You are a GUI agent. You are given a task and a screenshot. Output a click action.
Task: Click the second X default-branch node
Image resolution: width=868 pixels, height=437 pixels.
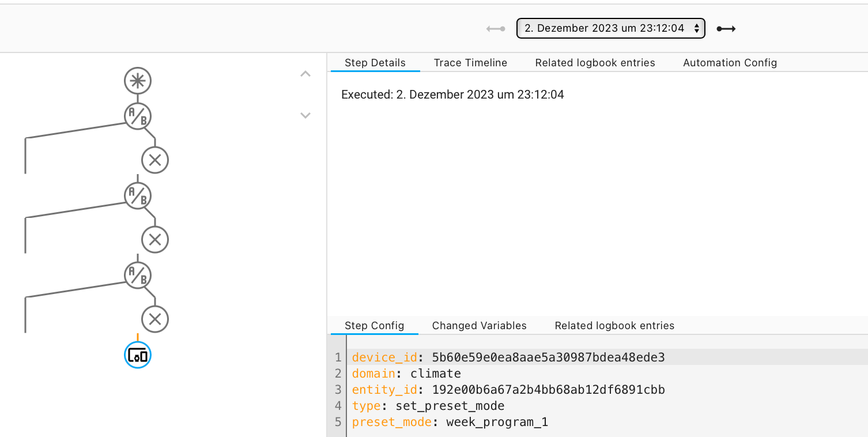(x=155, y=240)
